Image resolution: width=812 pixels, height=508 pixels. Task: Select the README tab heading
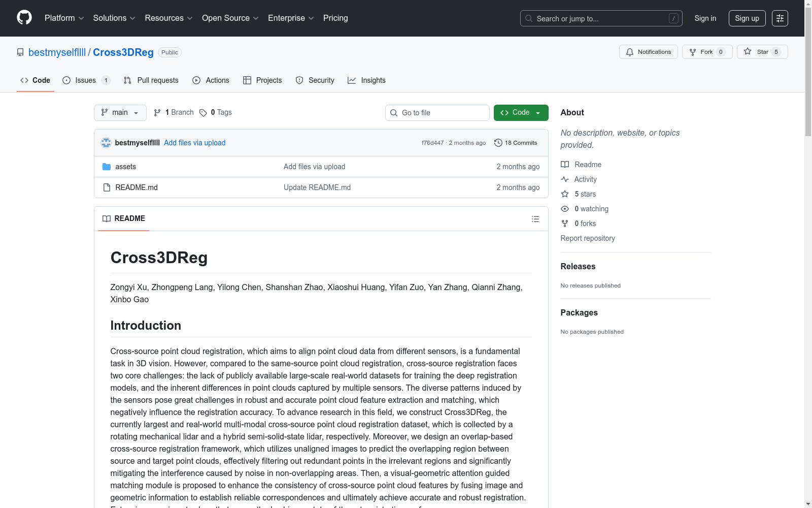[124, 218]
